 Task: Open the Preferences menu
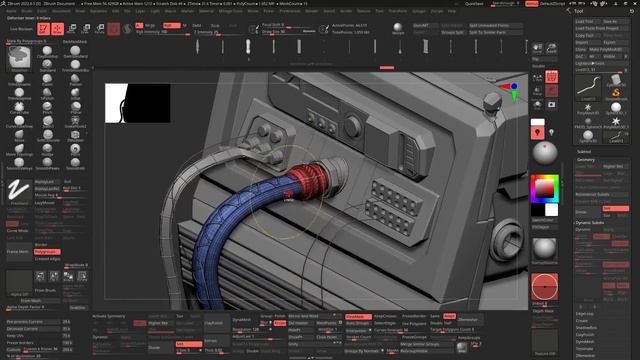click(x=290, y=11)
